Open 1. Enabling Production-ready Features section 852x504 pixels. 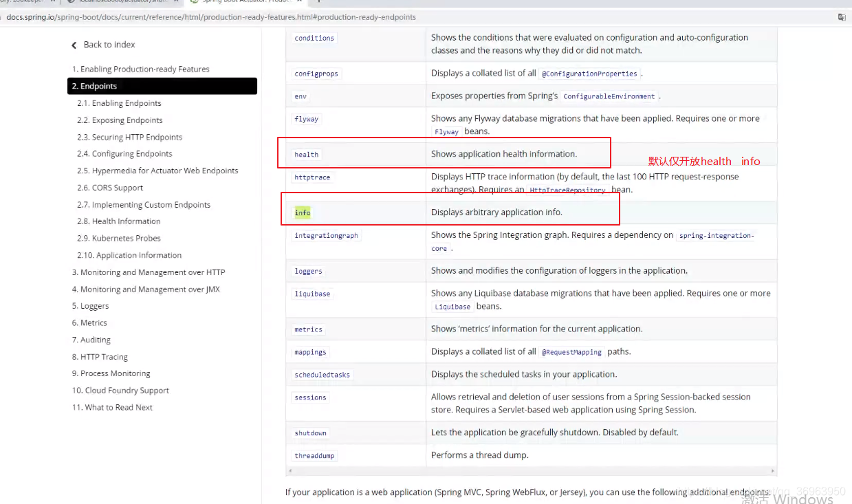coord(141,69)
